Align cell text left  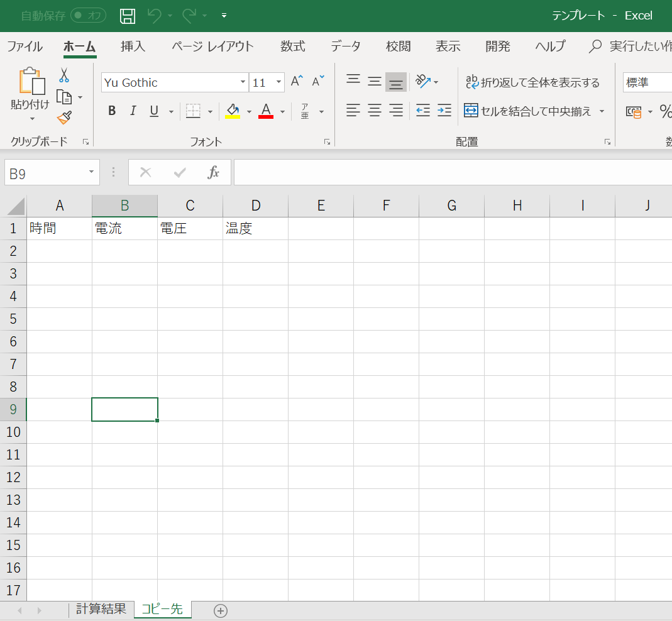coord(353,111)
